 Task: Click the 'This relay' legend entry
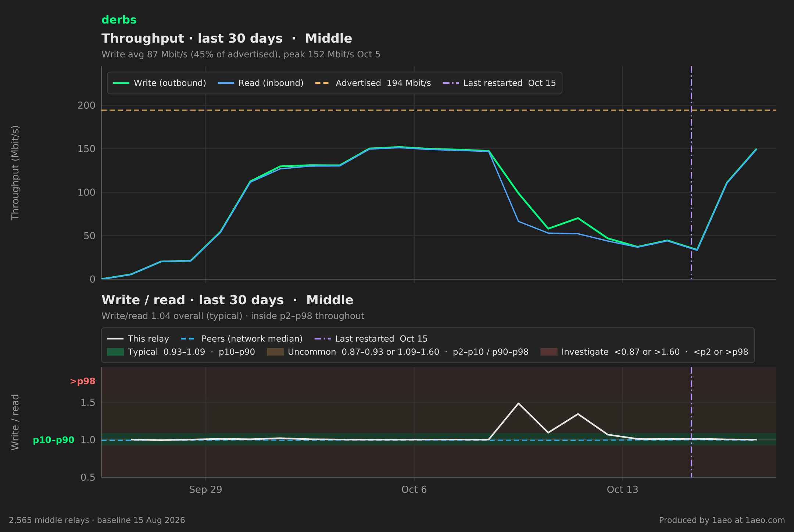click(x=138, y=339)
